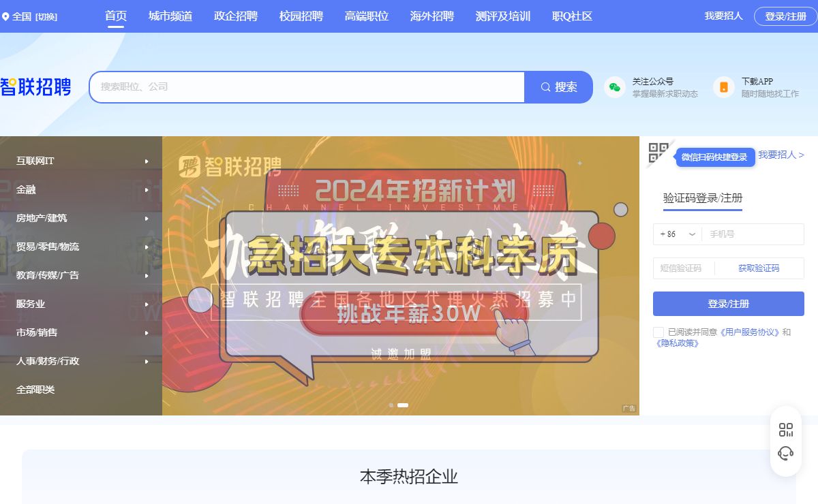Click the 金融 category label
Image resolution: width=818 pixels, height=504 pixels.
(26, 190)
